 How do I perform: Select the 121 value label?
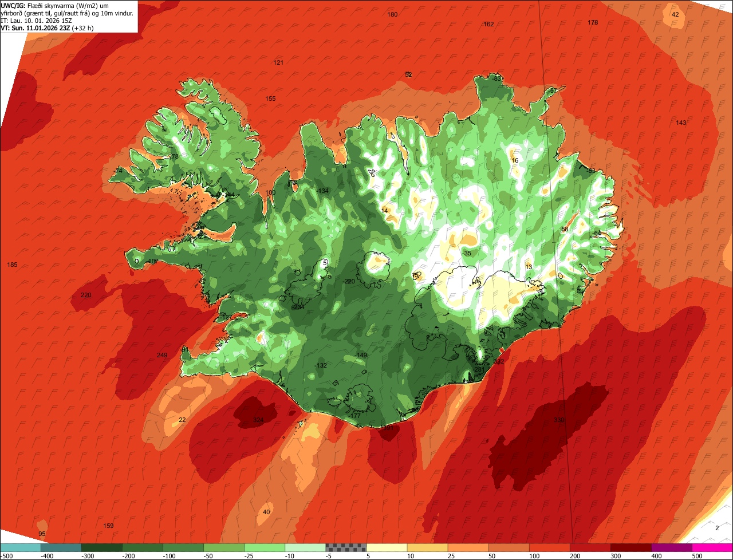coord(278,62)
